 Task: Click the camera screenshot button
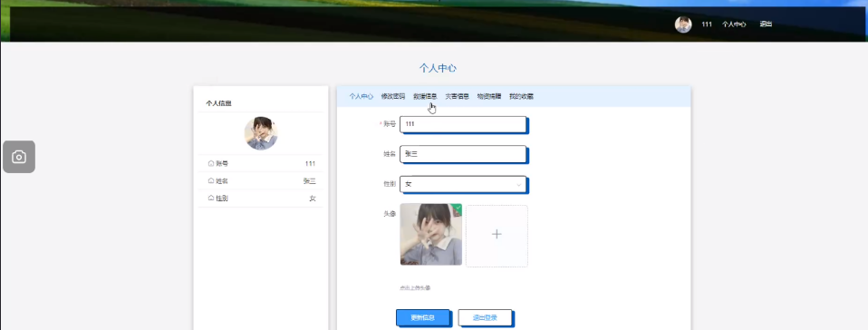tap(19, 157)
